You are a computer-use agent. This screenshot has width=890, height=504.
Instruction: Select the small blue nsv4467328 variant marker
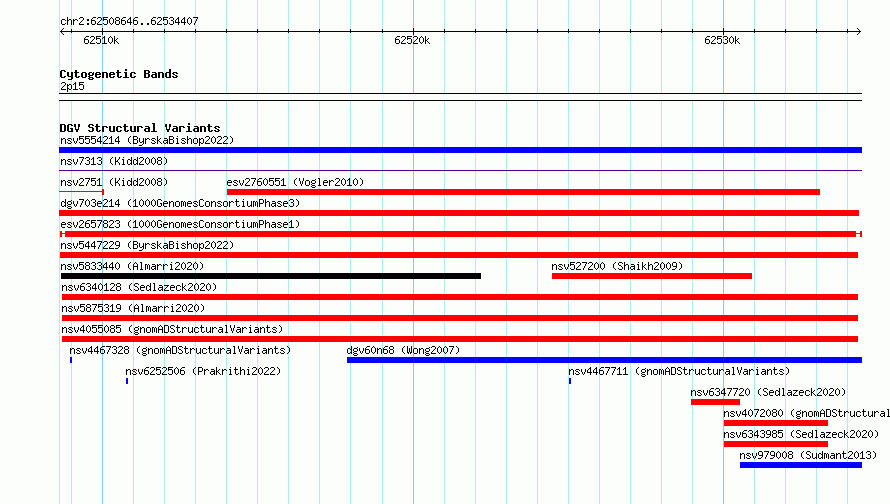[71, 360]
